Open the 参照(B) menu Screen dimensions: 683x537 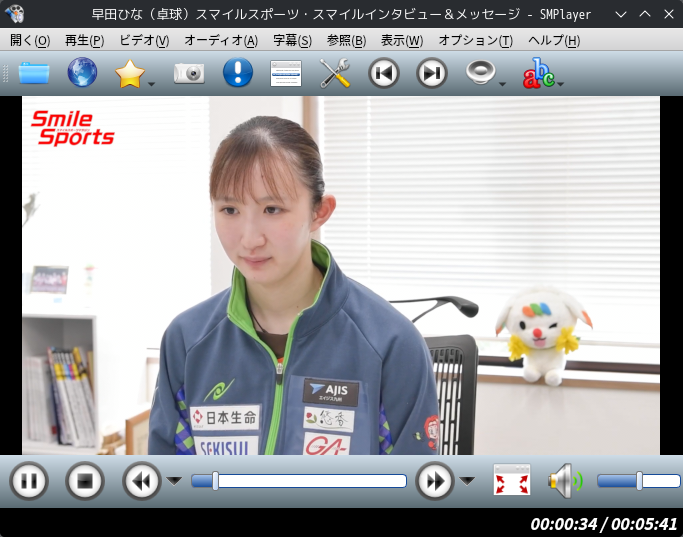[346, 41]
